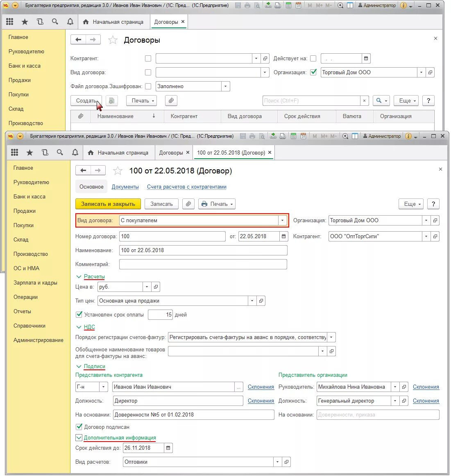Screen dimensions: 451x476
Task: Enable Файл договора.Зашифрован filter checkbox
Action: click(148, 86)
